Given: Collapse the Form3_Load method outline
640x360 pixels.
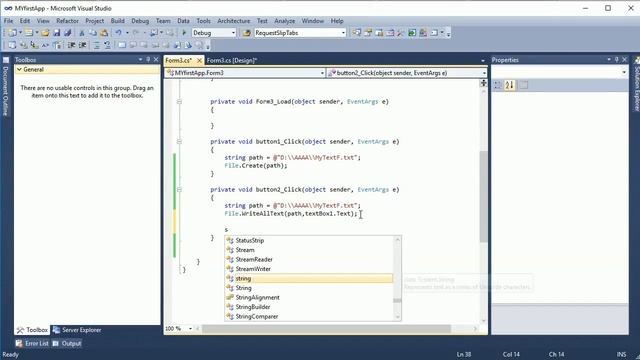Looking at the screenshot, I should [179, 102].
